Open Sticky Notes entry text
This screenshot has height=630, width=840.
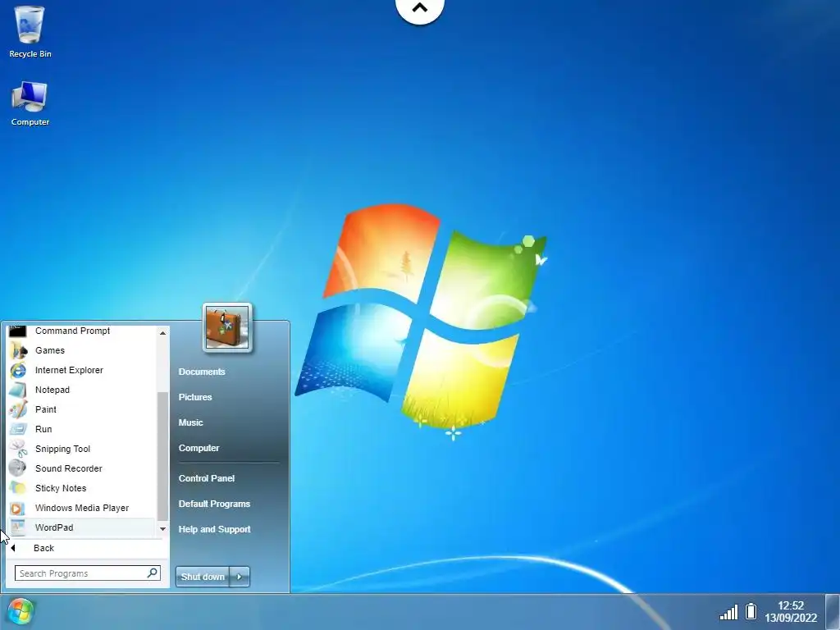click(61, 488)
